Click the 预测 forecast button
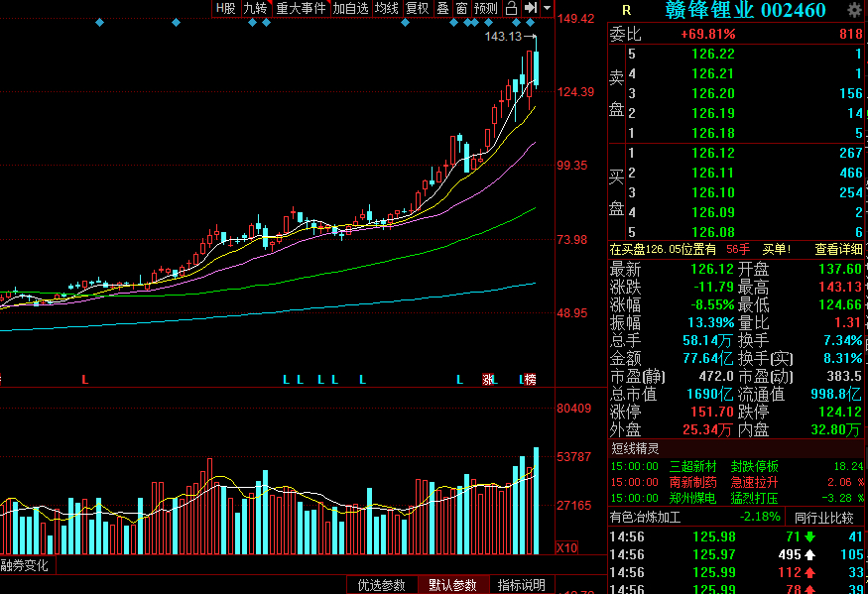This screenshot has width=868, height=594. click(486, 8)
